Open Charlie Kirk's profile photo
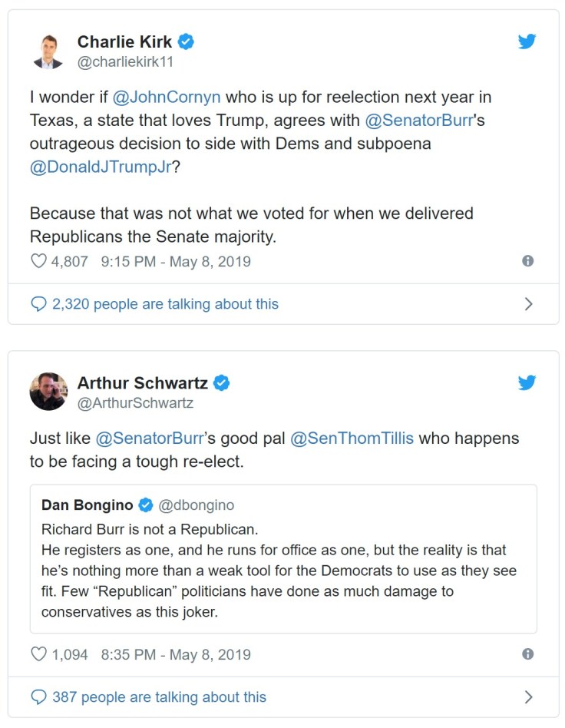 click(x=48, y=51)
